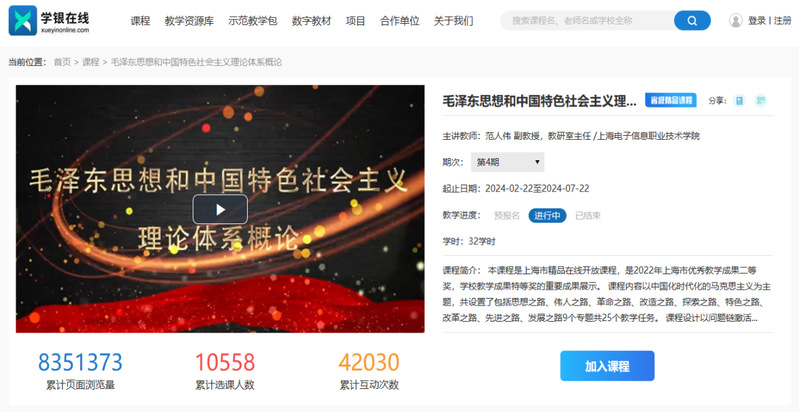Open the 课程 menu item
Screen dimensions: 799x412
click(x=140, y=21)
